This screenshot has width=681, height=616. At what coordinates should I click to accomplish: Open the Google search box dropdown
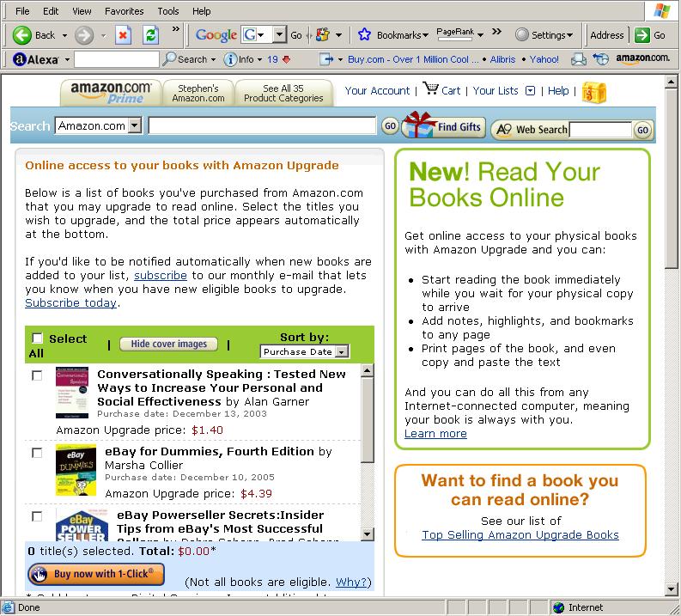point(280,34)
